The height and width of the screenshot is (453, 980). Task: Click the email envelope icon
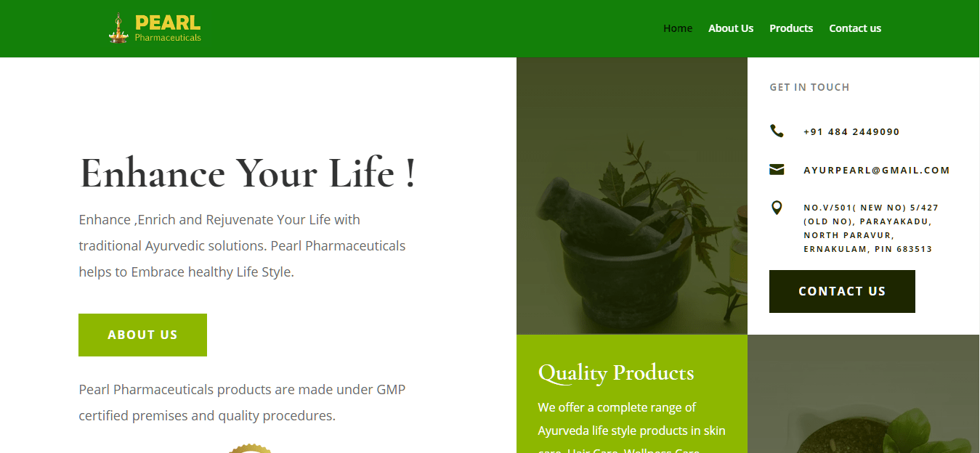[x=777, y=170]
